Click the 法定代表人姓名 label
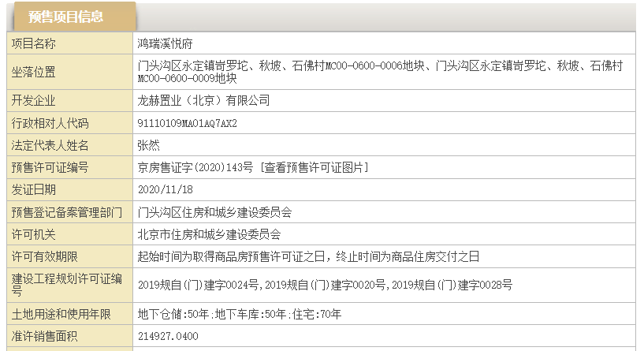 50,145
